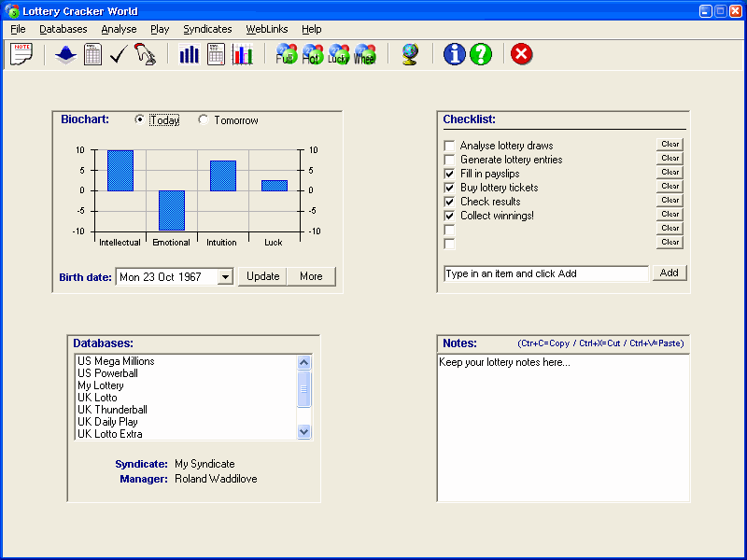
Task: Open the Syndicates menu
Action: (x=207, y=29)
